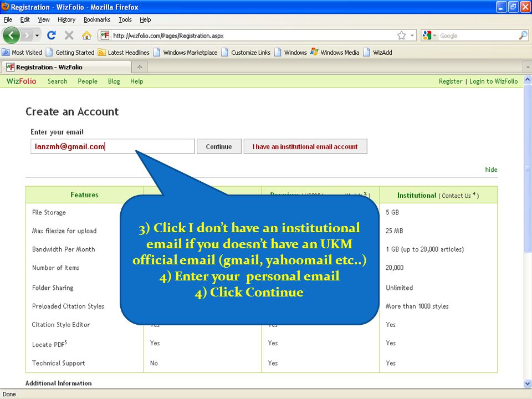This screenshot has height=399, width=532.
Task: Click into the Google search box
Action: [478, 35]
